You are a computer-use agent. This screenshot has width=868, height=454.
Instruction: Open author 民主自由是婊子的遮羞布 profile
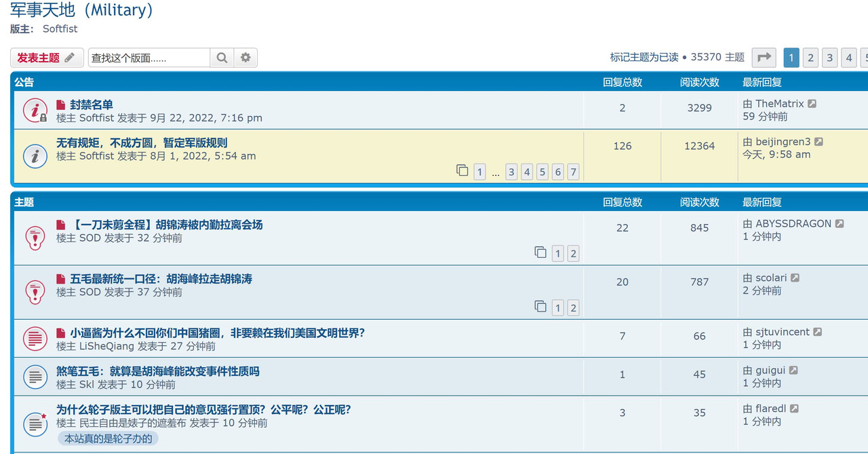[x=133, y=423]
